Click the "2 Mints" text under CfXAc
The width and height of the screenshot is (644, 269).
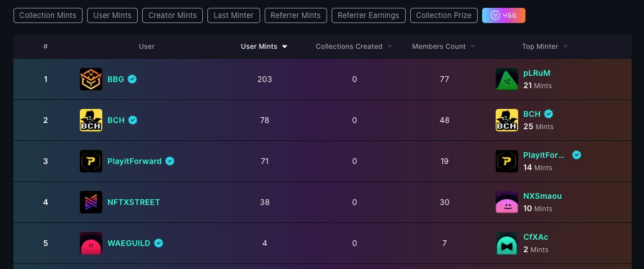coord(536,250)
